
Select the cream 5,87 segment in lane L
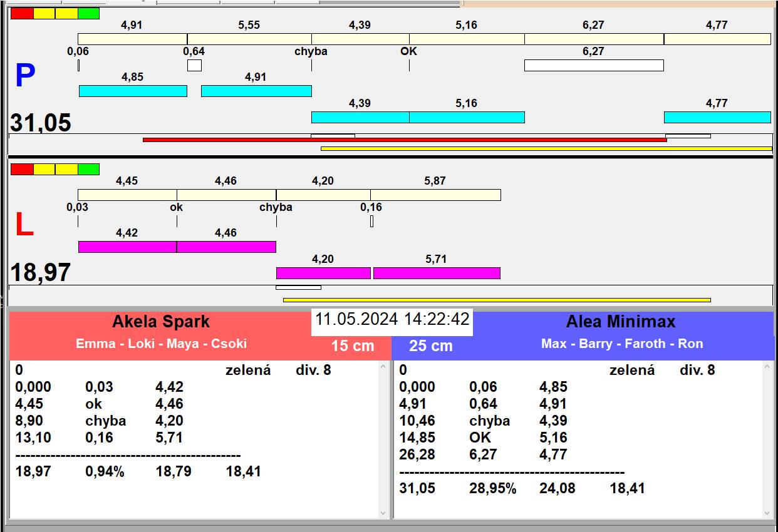[435, 195]
